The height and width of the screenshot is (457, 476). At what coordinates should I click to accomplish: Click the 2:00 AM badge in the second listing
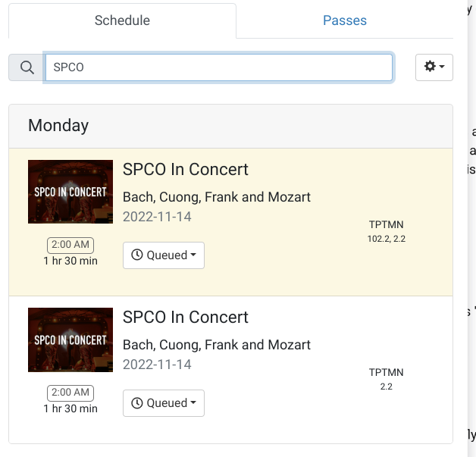click(x=70, y=393)
